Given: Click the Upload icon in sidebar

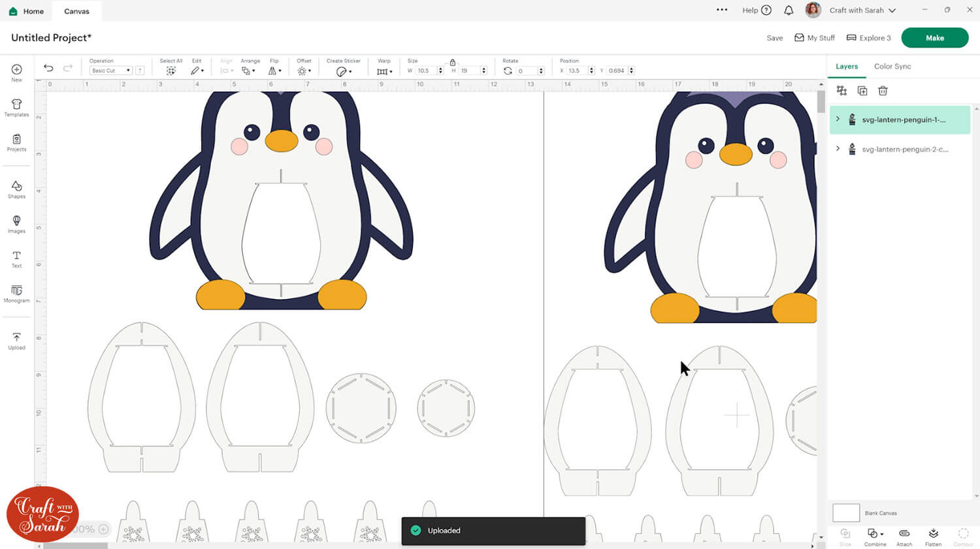Looking at the screenshot, I should click(x=16, y=340).
